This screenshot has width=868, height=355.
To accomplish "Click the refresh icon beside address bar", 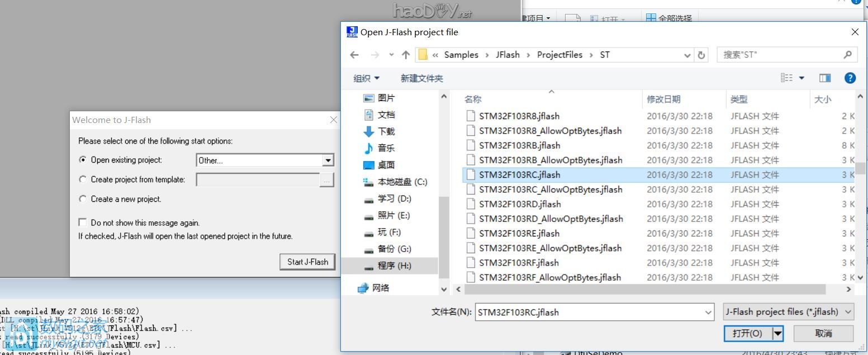I will click(x=702, y=55).
